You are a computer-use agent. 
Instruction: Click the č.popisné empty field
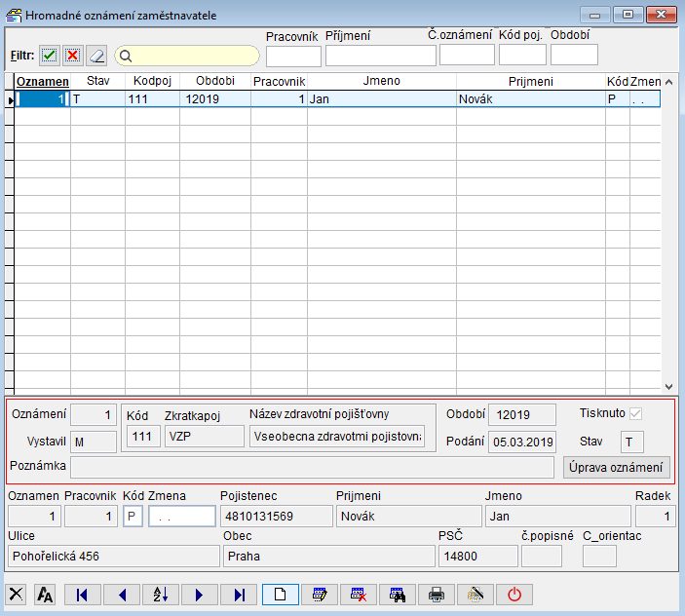[542, 557]
